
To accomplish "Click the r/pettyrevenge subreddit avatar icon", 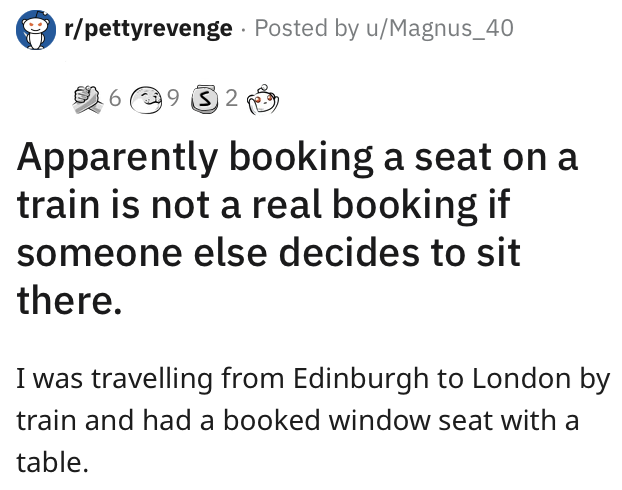I will [34, 30].
